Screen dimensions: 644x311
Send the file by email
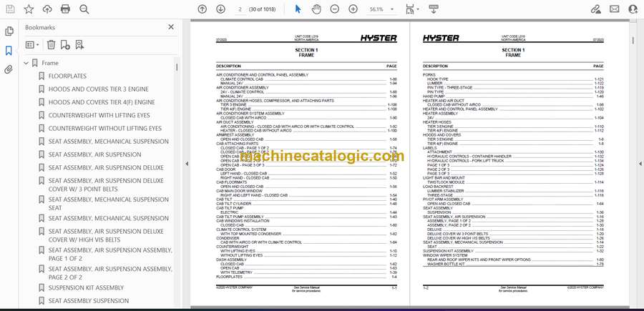(x=615, y=9)
